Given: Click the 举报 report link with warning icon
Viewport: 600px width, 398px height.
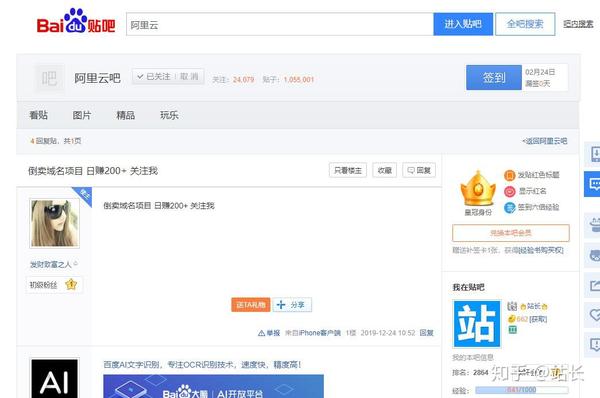Looking at the screenshot, I should coord(269,333).
